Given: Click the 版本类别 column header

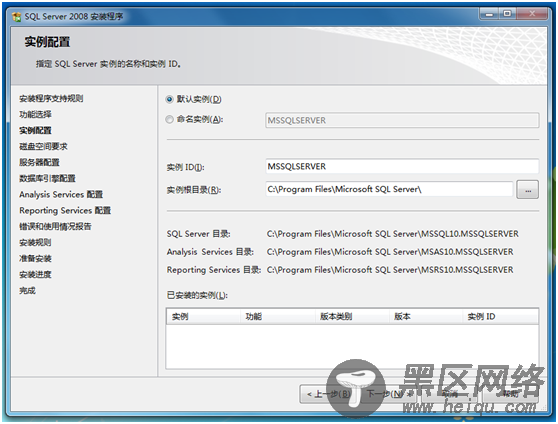Looking at the screenshot, I should pyautogui.click(x=352, y=316).
